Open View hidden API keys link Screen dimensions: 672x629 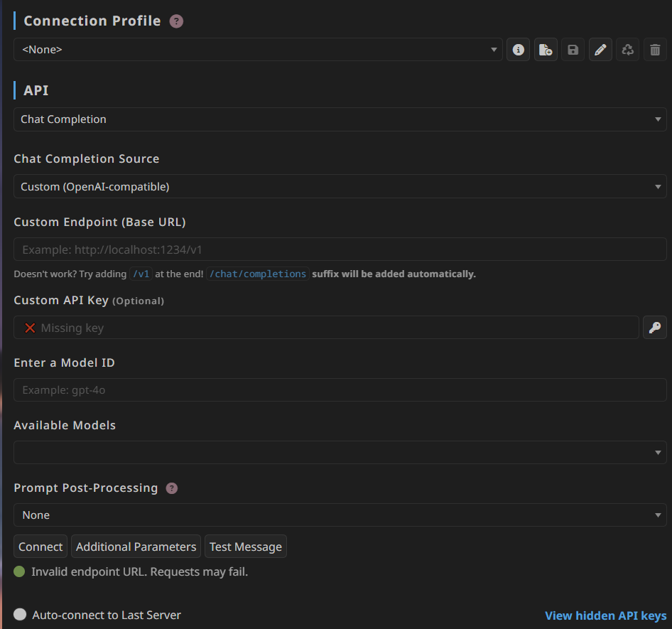pos(605,615)
